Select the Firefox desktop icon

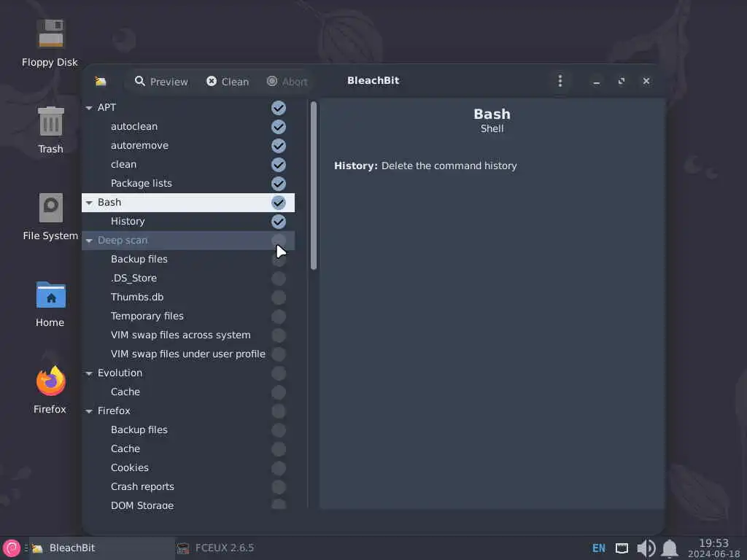click(50, 389)
